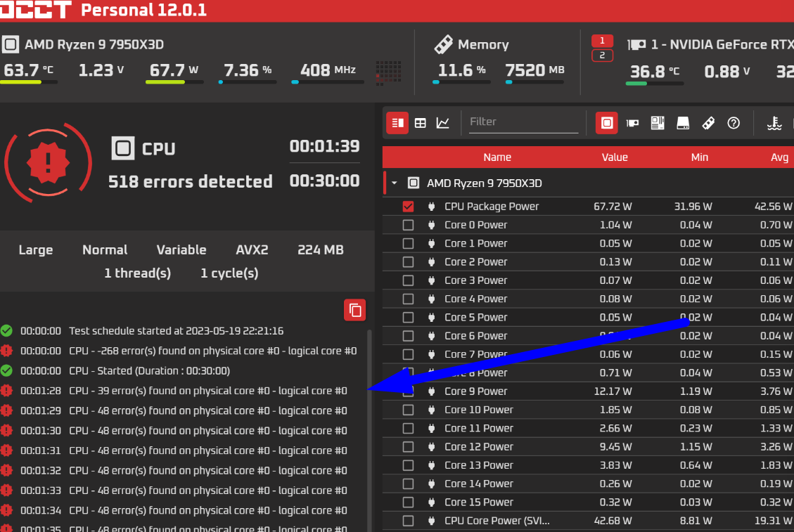Click the CPU usage 7.36 % indicator bar
This screenshot has width=794, height=532.
(248, 82)
